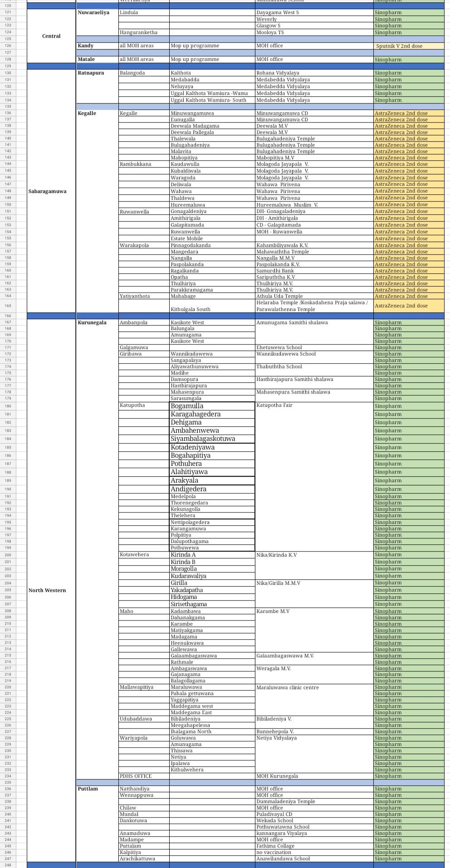Screen dimensions: 450x868
Task: Select the 'Ambanpola' MOH cell
Action: [144, 322]
